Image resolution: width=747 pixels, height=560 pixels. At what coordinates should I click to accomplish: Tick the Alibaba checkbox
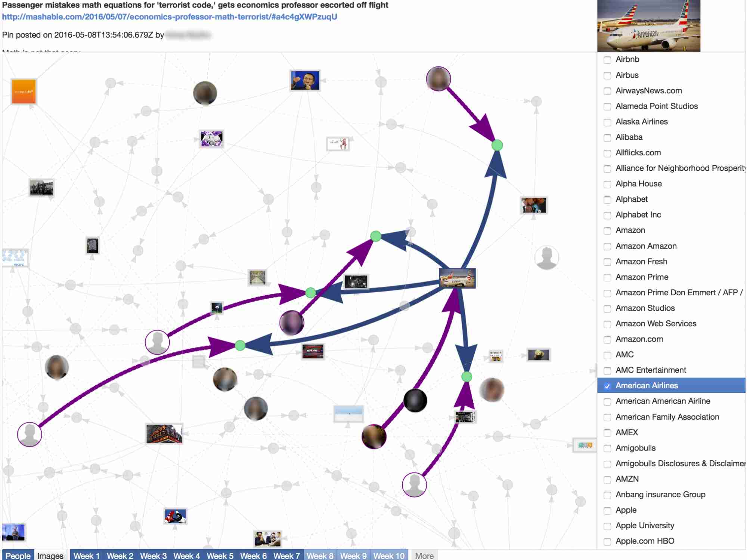(607, 137)
